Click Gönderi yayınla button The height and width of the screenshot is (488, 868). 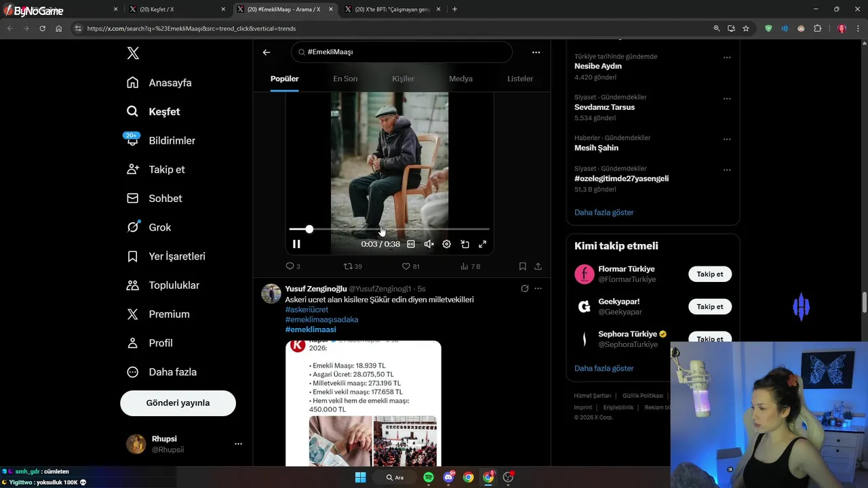click(x=178, y=403)
